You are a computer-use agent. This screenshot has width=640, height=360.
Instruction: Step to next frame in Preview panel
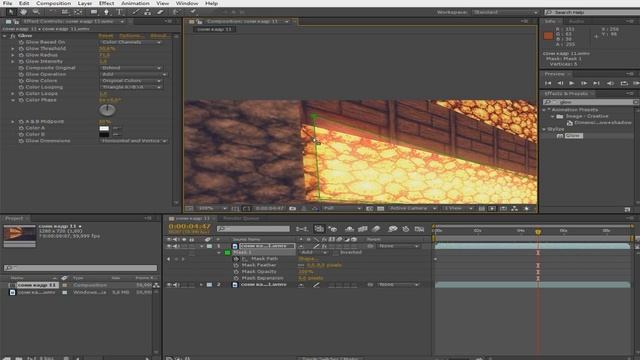pyautogui.click(x=584, y=83)
